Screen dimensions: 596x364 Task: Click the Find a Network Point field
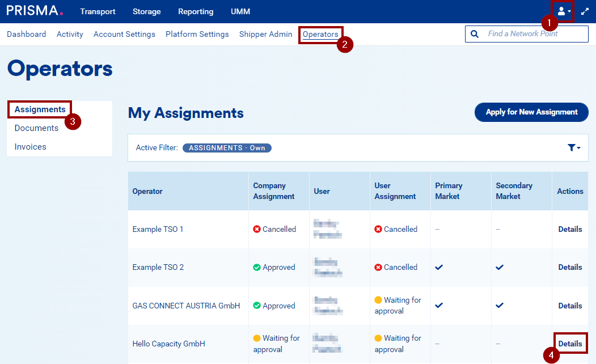tap(536, 34)
